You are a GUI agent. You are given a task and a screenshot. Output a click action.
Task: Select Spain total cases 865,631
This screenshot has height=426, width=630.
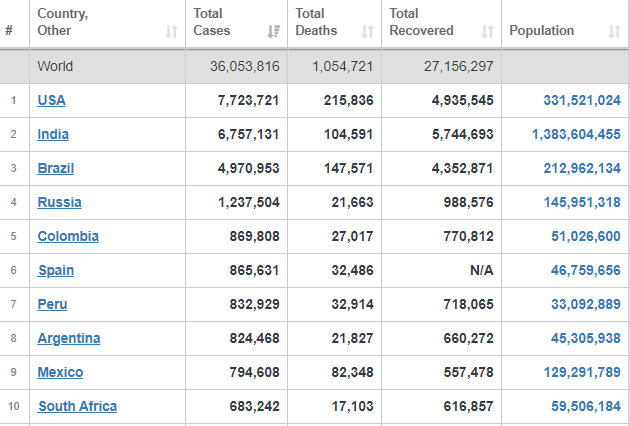[x=254, y=270]
